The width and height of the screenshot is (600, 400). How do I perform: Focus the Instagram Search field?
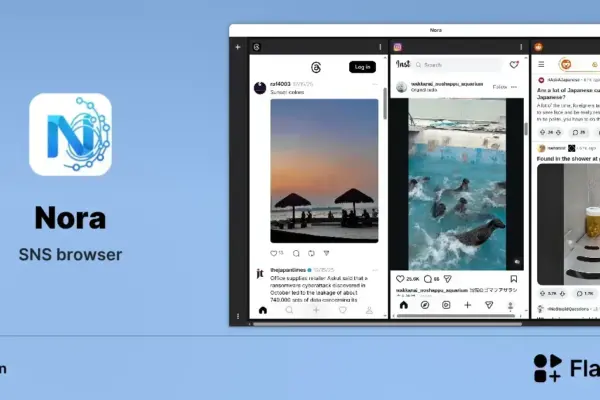coord(458,65)
